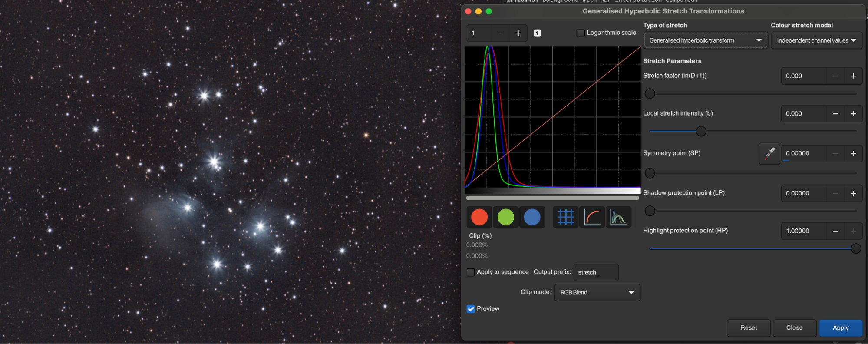Toggle the green channel button
Image resolution: width=868 pixels, height=344 pixels.
click(505, 217)
